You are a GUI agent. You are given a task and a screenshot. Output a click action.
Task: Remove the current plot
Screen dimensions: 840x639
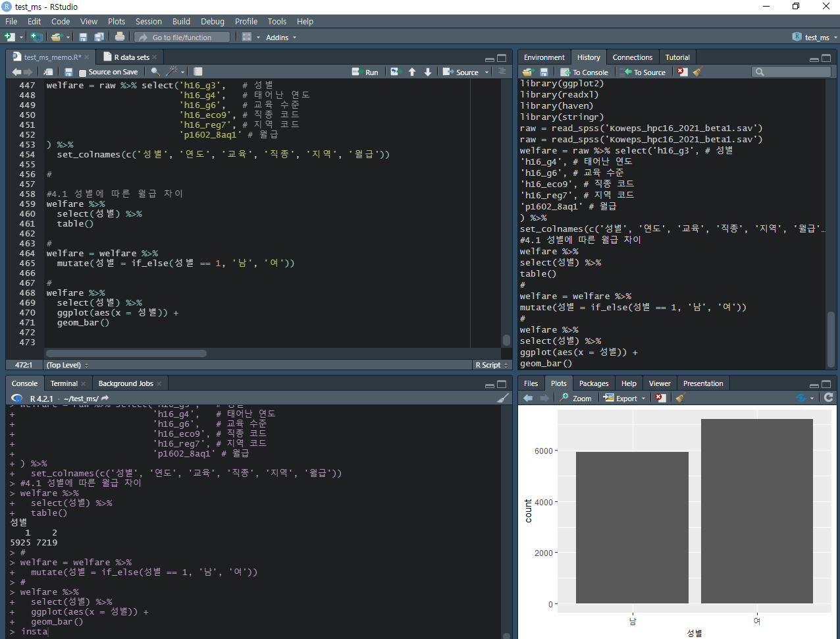pos(661,398)
